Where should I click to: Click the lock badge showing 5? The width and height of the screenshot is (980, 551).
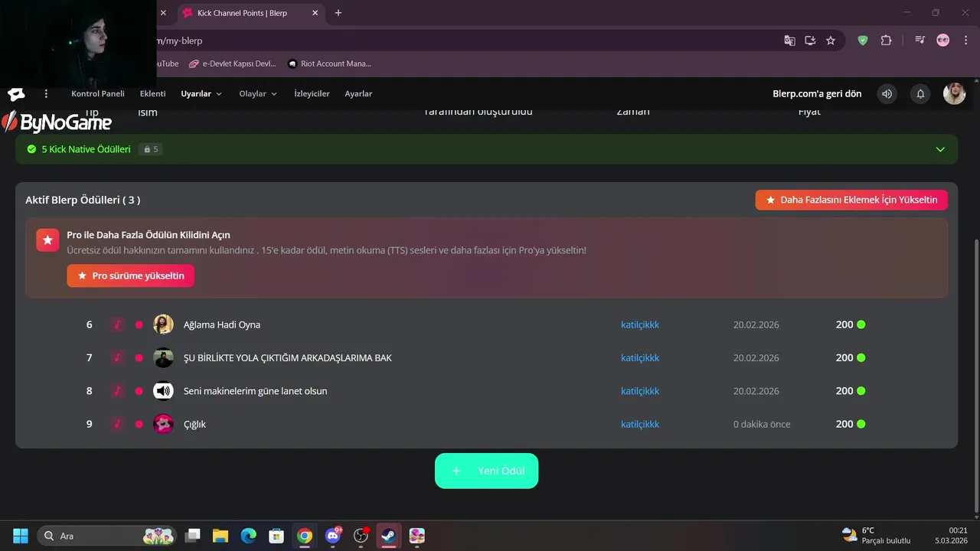tap(151, 149)
